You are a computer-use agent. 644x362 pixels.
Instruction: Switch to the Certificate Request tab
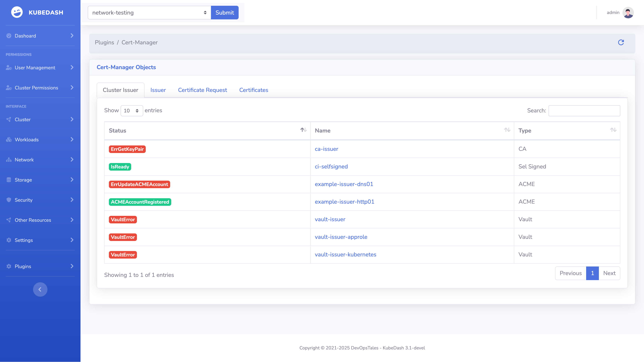coord(202,90)
